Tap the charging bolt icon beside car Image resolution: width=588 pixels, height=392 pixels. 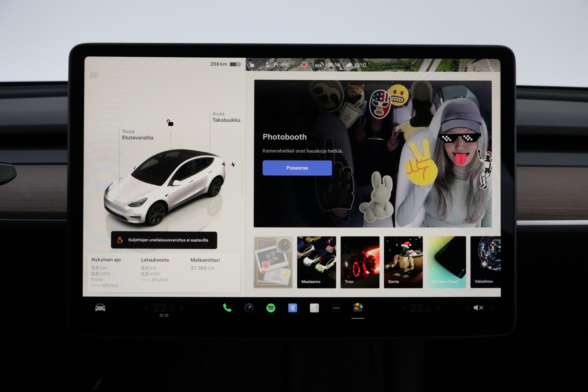click(233, 165)
